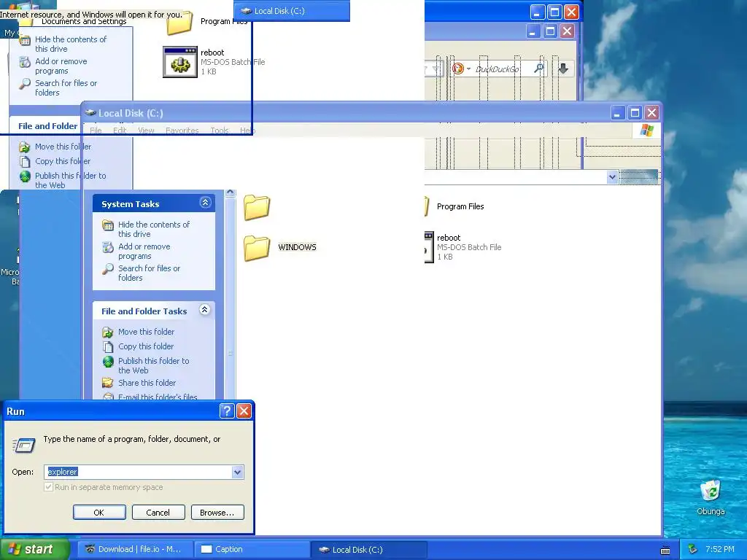Toggle Run in separate memory space checkbox

[48, 487]
